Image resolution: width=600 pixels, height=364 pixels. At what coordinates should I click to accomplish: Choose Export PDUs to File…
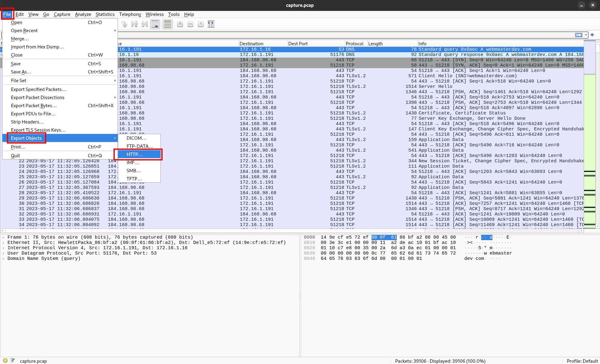point(60,114)
